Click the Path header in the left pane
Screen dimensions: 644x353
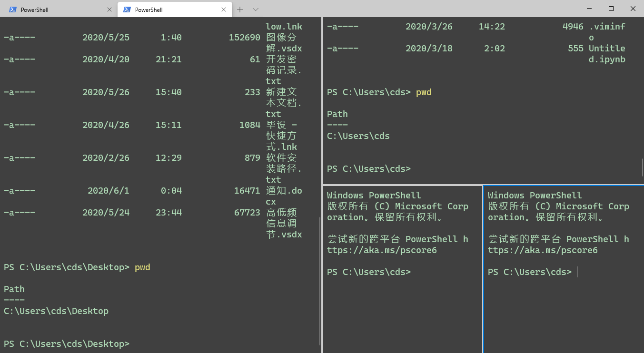tap(14, 289)
